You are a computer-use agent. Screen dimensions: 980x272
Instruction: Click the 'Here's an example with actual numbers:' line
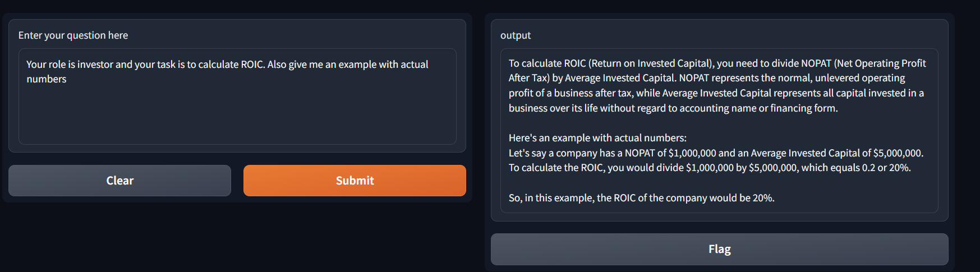[597, 138]
